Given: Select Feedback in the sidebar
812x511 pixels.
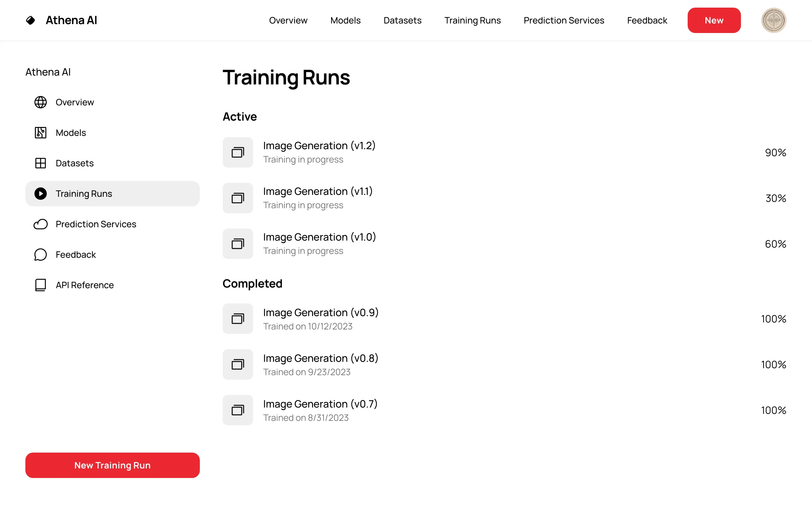Looking at the screenshot, I should (112, 255).
